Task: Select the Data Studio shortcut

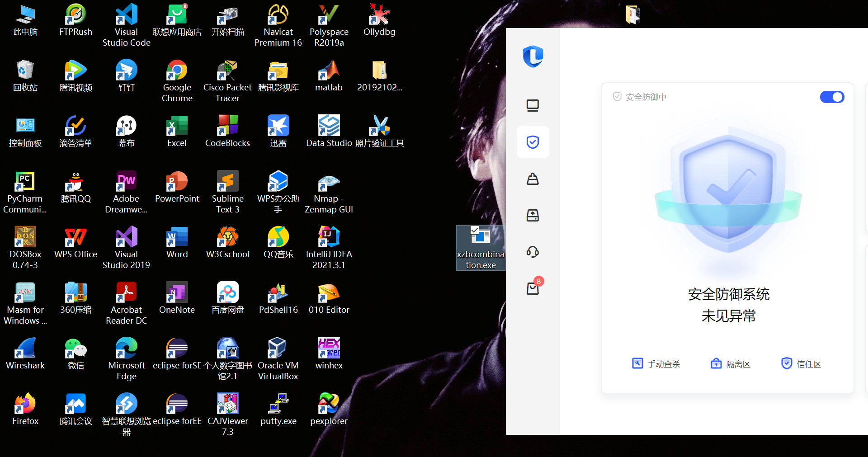Action: (329, 132)
